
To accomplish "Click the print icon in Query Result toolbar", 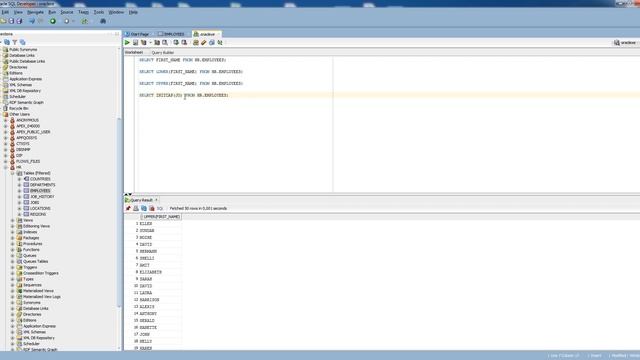I will pos(136,208).
